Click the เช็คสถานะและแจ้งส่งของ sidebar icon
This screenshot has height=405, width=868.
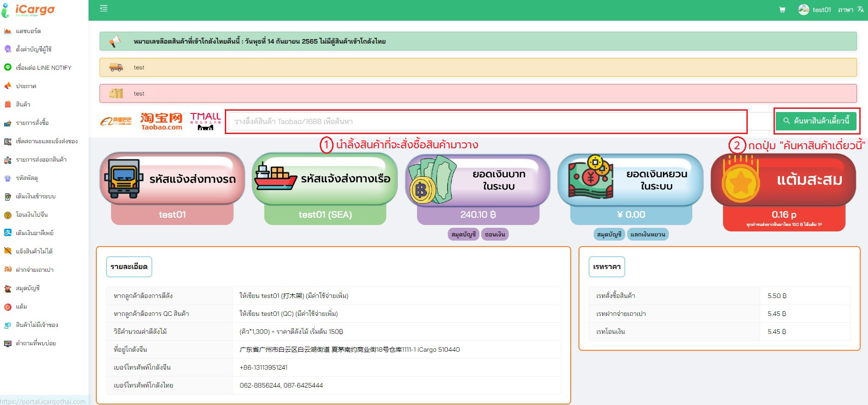point(7,141)
